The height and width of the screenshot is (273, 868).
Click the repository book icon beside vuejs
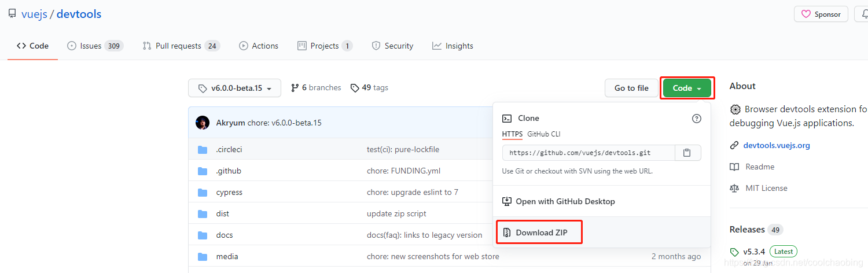(x=12, y=14)
